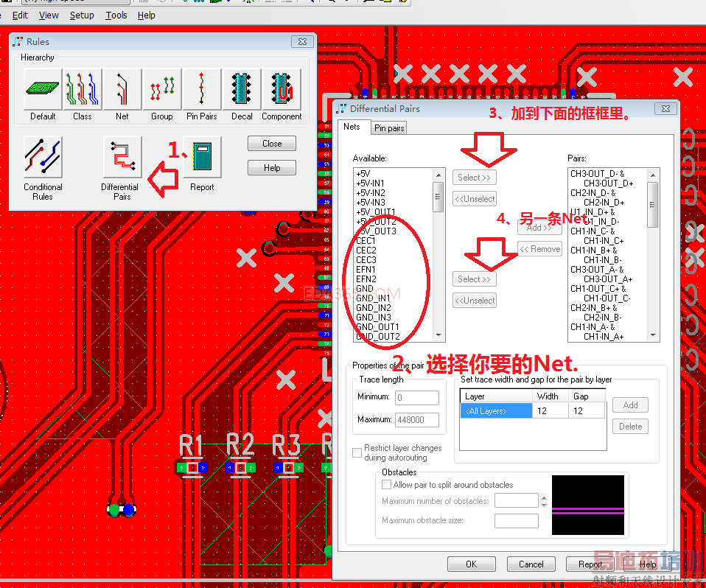Open the Help menu in menu bar
The width and height of the screenshot is (706, 588).
[147, 15]
